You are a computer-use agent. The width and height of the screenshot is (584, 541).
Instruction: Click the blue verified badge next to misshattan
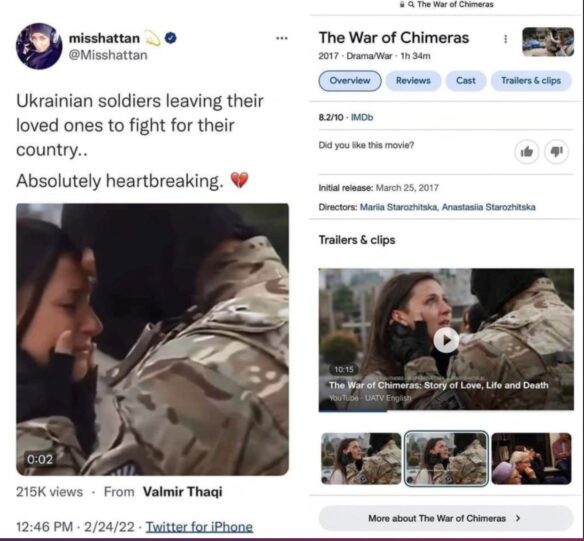171,38
